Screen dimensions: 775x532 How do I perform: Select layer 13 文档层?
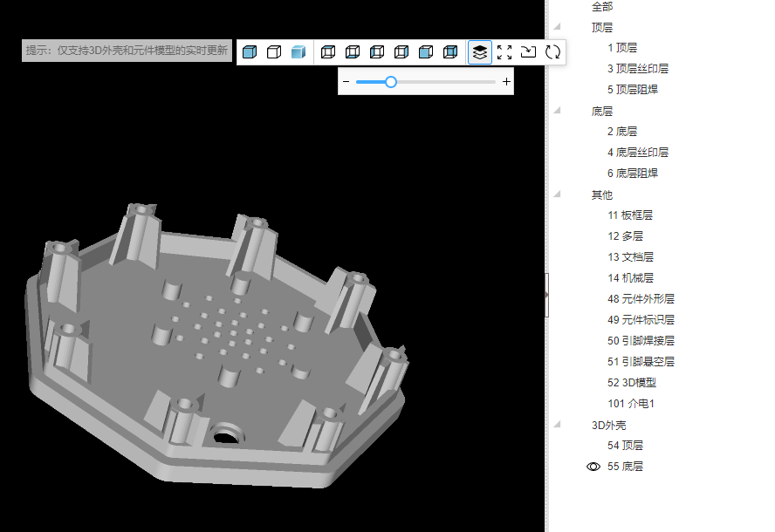point(630,257)
